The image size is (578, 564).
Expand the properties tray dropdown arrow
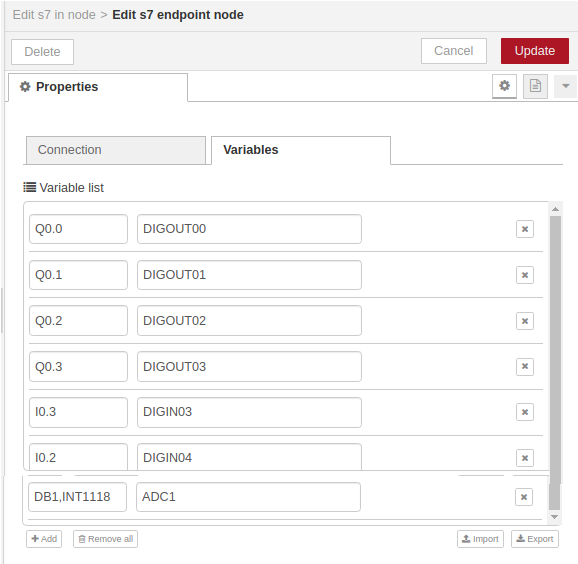tap(565, 86)
